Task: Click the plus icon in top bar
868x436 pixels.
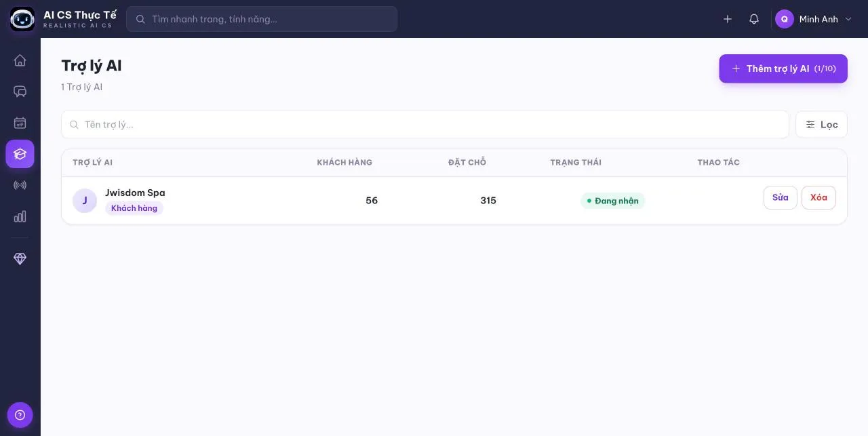Action: click(x=728, y=19)
